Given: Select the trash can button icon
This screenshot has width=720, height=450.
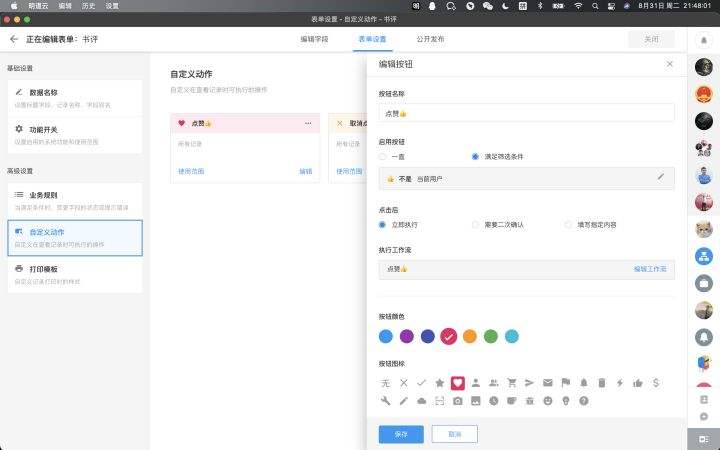Looking at the screenshot, I should 601,382.
